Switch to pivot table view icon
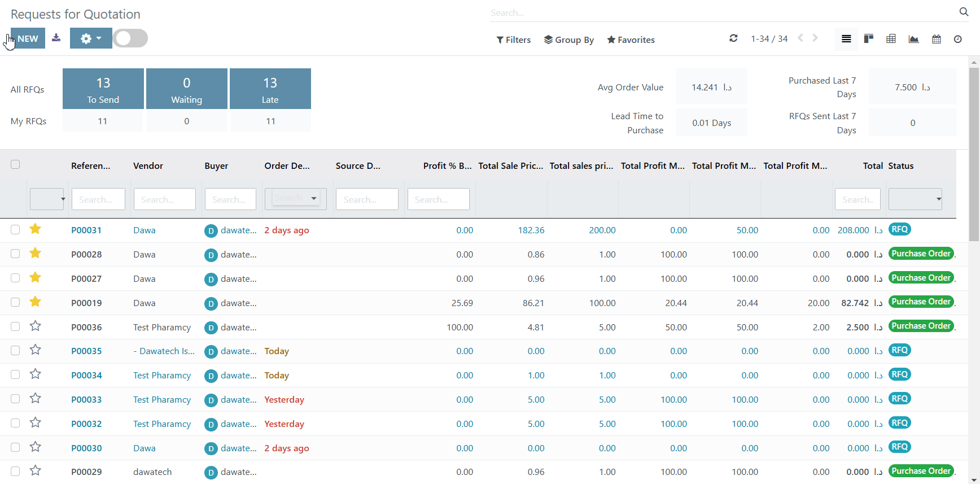The height and width of the screenshot is (484, 980). [x=891, y=39]
